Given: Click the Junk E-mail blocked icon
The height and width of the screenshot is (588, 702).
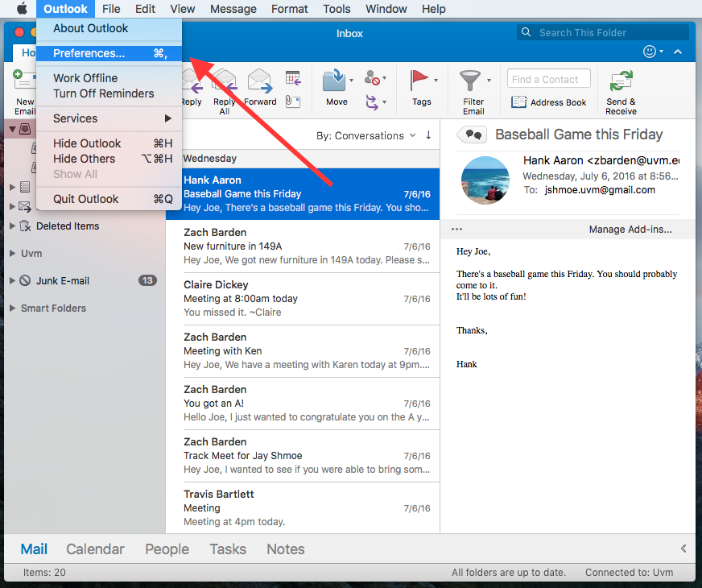Looking at the screenshot, I should pos(25,281).
